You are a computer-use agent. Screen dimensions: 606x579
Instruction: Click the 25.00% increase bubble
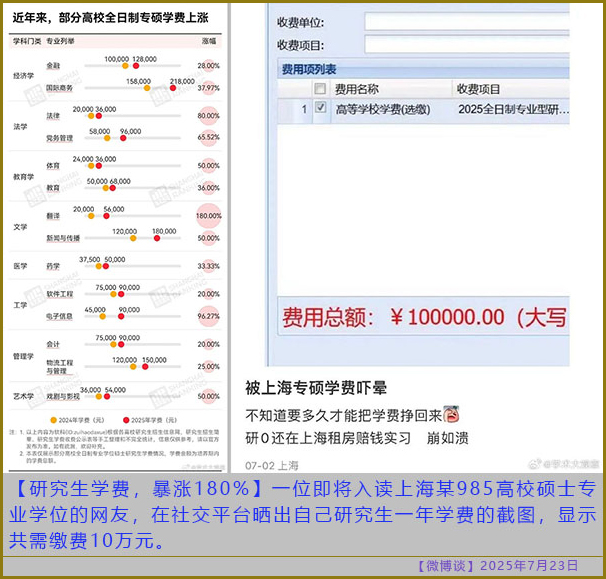(x=209, y=366)
